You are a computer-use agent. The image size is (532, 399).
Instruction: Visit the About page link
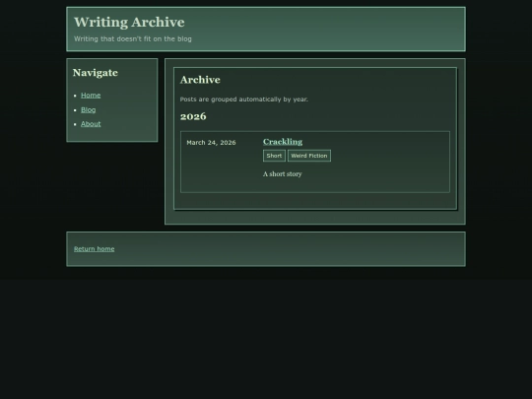pyautogui.click(x=91, y=124)
